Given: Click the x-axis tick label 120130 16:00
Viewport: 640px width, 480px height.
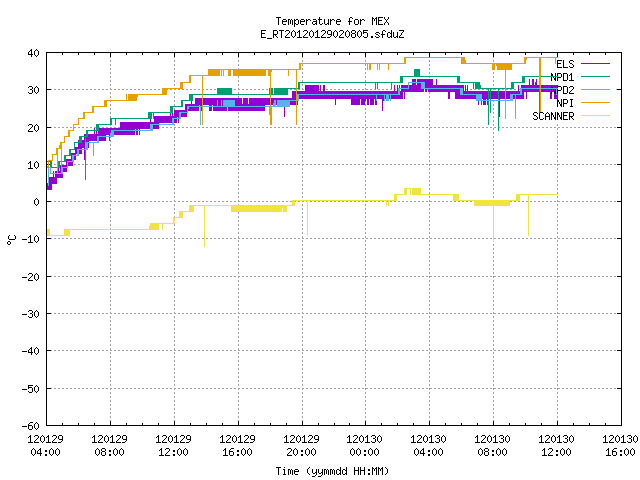Looking at the screenshot, I should pyautogui.click(x=620, y=445).
